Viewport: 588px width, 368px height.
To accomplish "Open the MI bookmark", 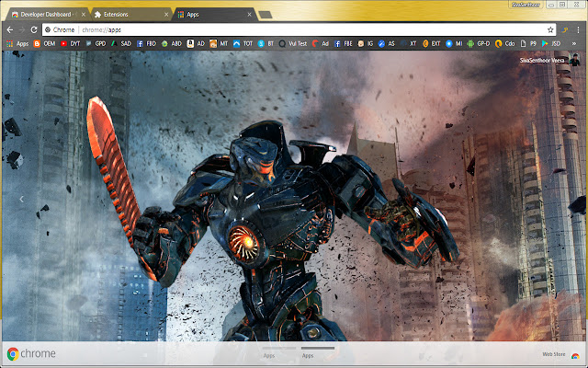I will point(454,43).
